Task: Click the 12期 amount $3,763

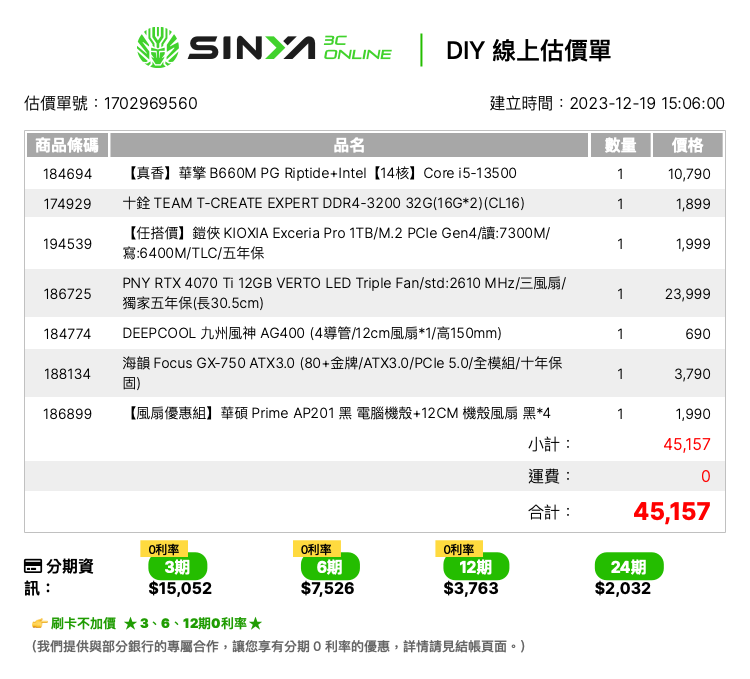Action: 471,588
